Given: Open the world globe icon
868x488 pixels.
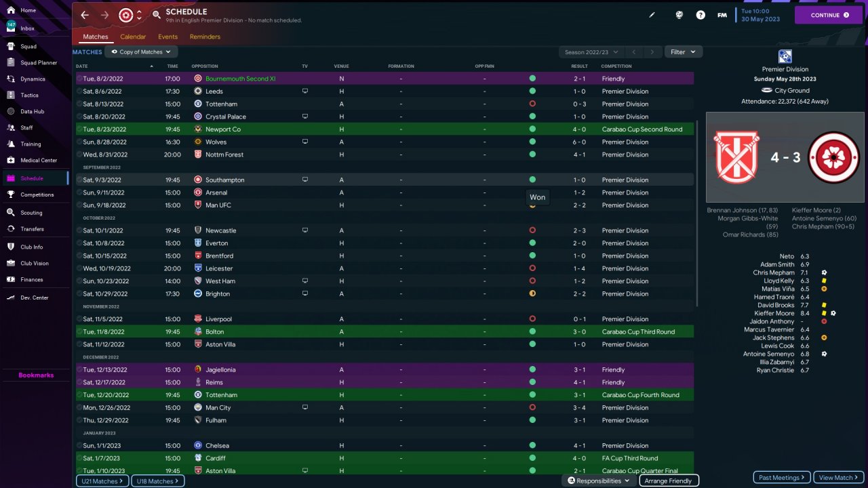Looking at the screenshot, I should [679, 15].
